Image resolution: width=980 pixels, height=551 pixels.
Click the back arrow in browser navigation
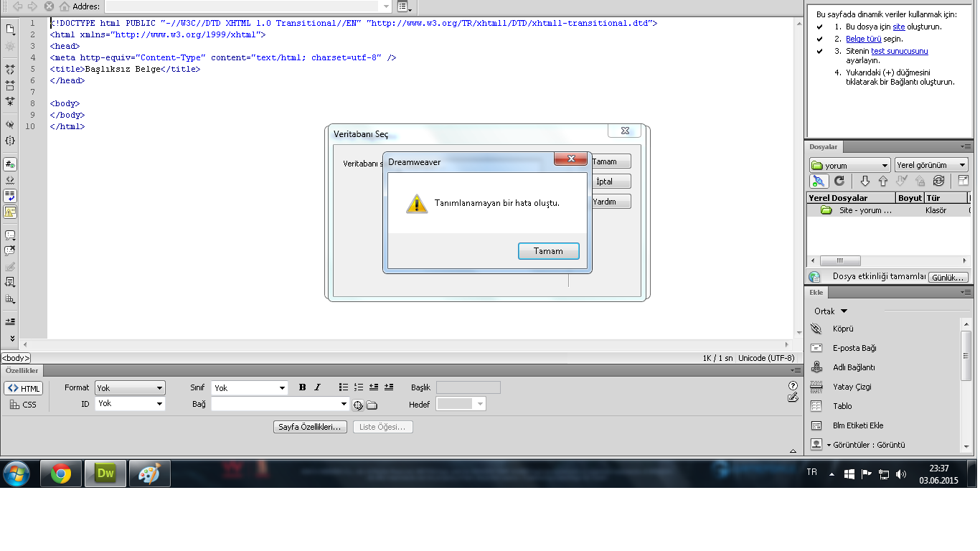point(18,6)
